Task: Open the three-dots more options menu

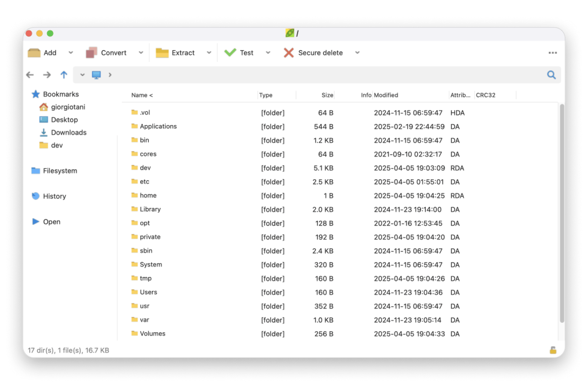Action: 553,53
